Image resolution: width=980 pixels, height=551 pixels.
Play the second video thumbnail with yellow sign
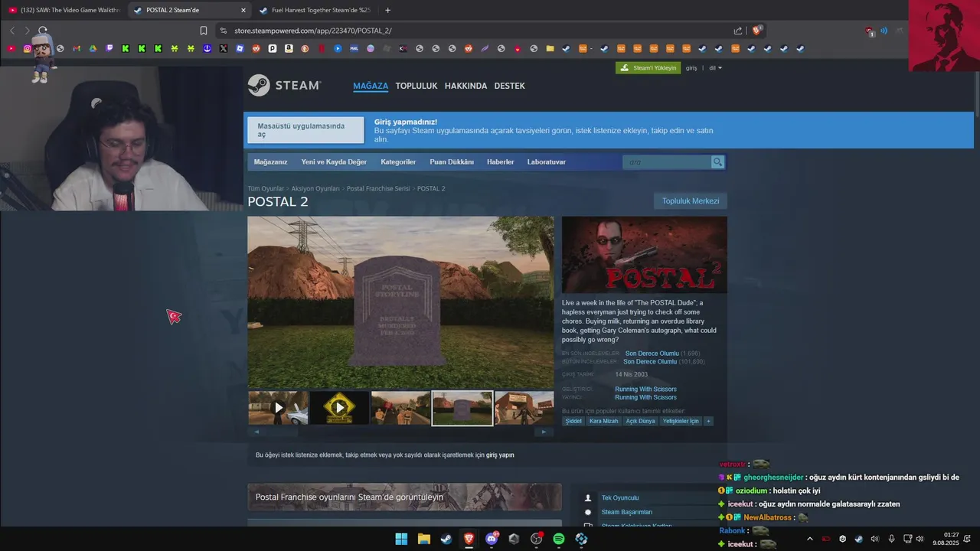click(x=339, y=408)
